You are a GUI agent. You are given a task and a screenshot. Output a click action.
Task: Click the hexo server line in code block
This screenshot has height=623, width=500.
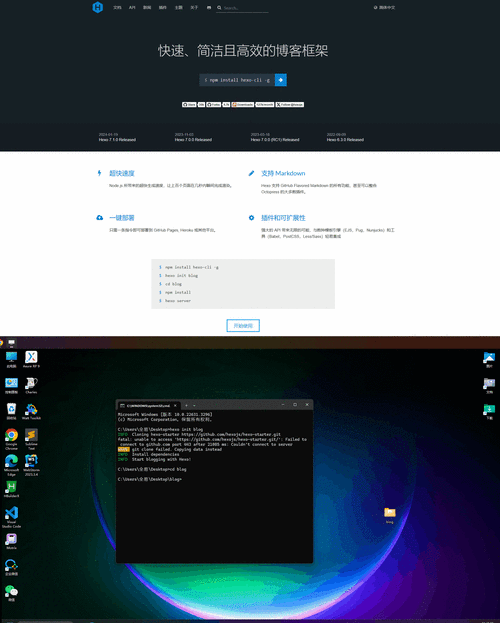pyautogui.click(x=178, y=301)
